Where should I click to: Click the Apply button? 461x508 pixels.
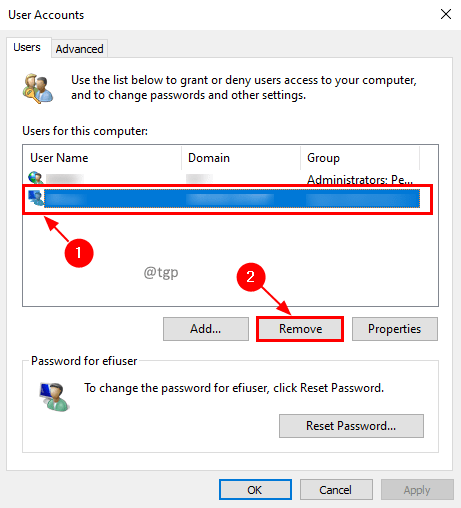coord(417,490)
